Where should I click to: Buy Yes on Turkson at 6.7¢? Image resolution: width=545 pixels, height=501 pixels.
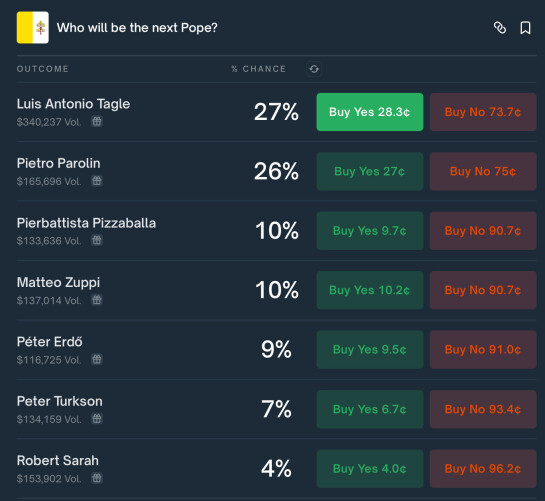[x=370, y=409]
